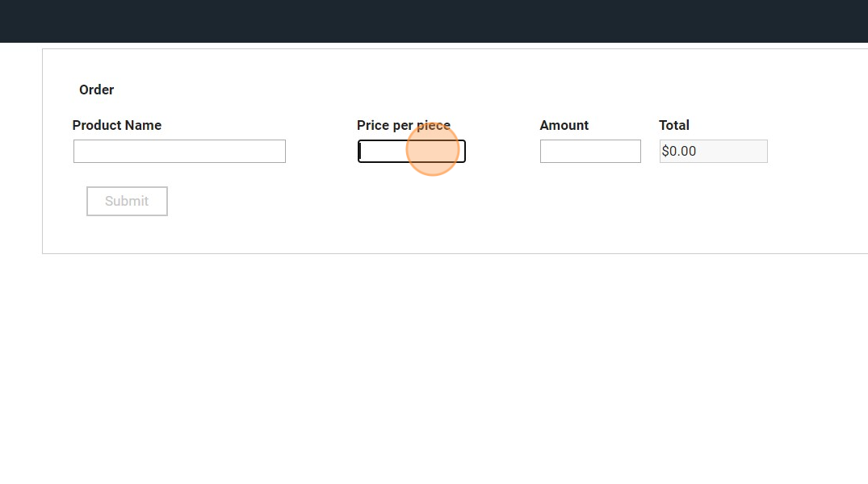Click the Price per piece label
868x484 pixels.
403,125
